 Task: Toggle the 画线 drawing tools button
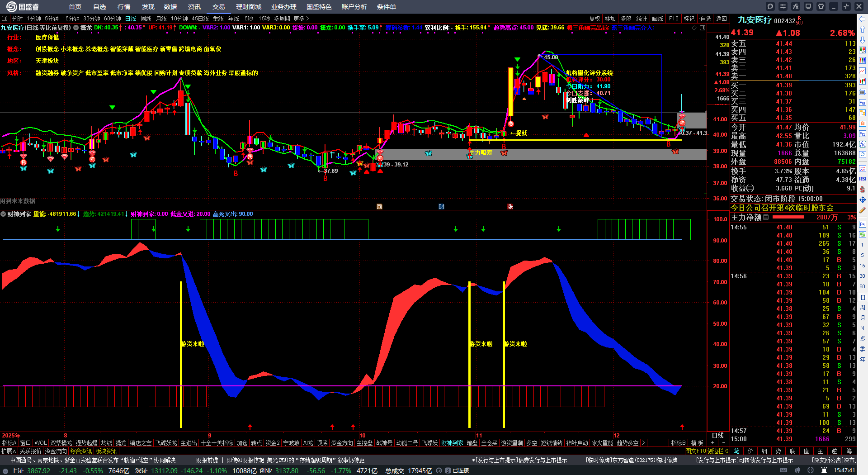click(658, 19)
